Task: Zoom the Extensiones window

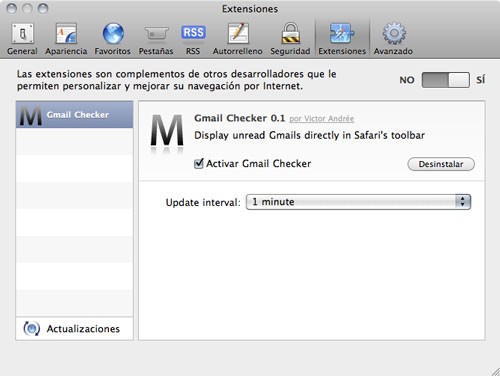Action: [43, 9]
